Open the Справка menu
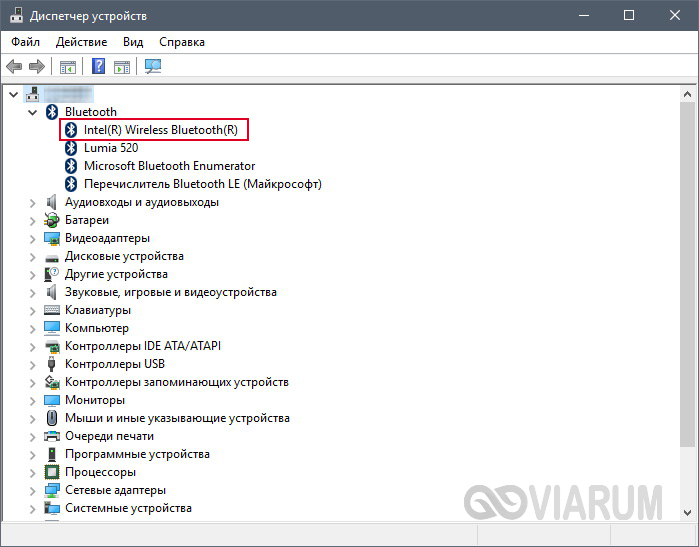Image resolution: width=699 pixels, height=547 pixels. click(182, 42)
